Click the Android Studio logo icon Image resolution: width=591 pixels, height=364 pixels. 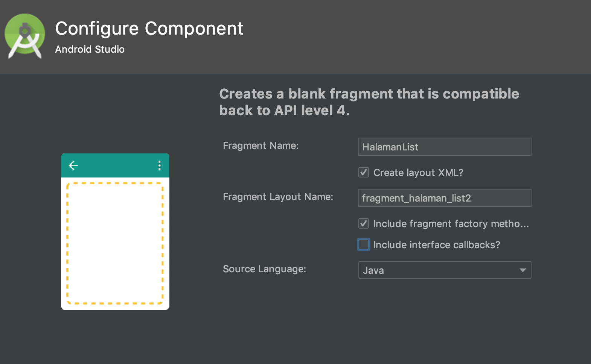tap(25, 36)
